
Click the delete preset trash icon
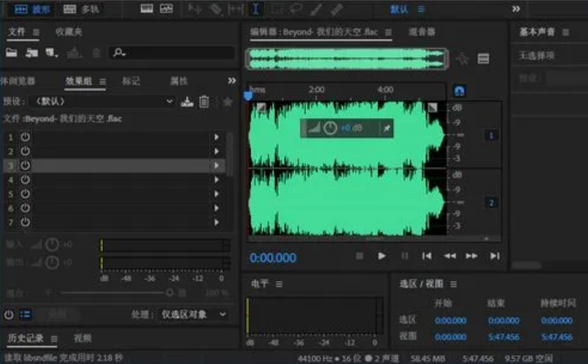[x=204, y=102]
